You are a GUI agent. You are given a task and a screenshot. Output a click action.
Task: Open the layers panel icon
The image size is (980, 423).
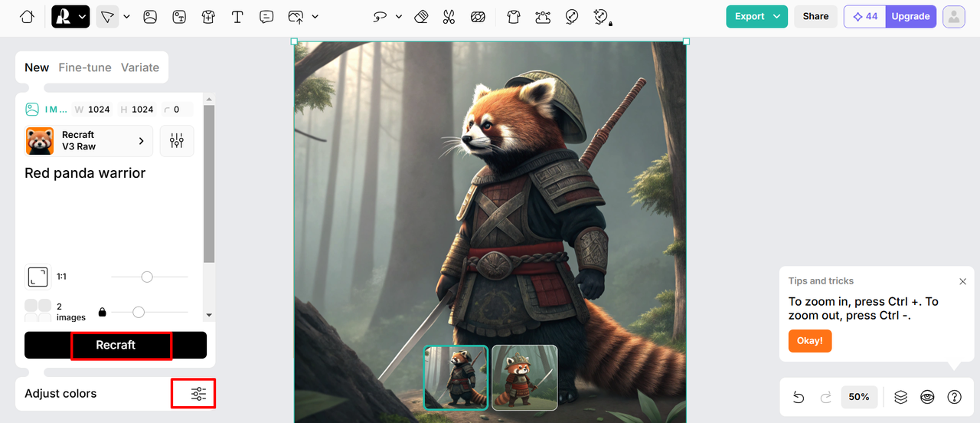pos(901,397)
